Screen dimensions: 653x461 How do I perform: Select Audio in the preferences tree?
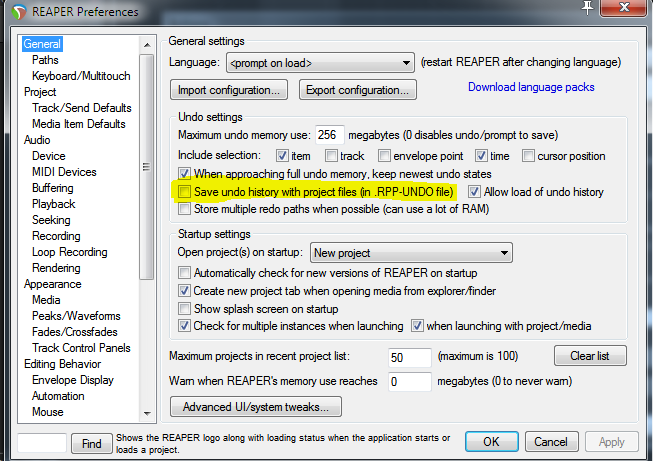coord(37,140)
